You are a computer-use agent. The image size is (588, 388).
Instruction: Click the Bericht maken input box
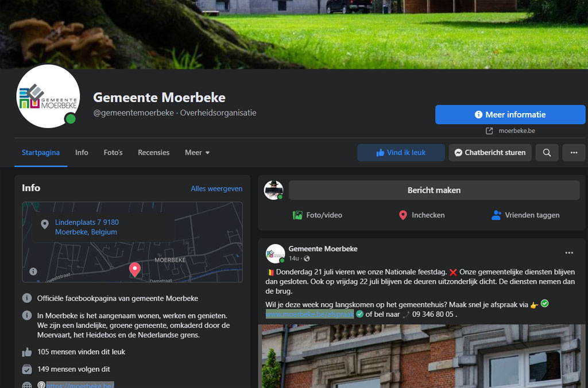coord(434,190)
